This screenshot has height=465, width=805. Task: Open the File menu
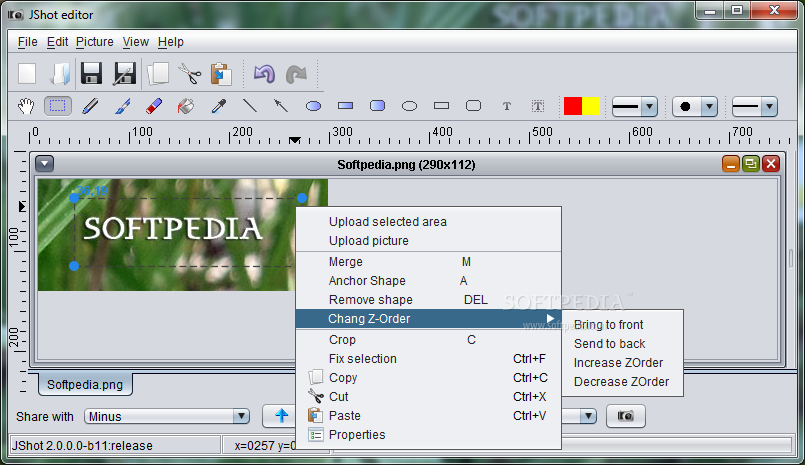point(27,42)
